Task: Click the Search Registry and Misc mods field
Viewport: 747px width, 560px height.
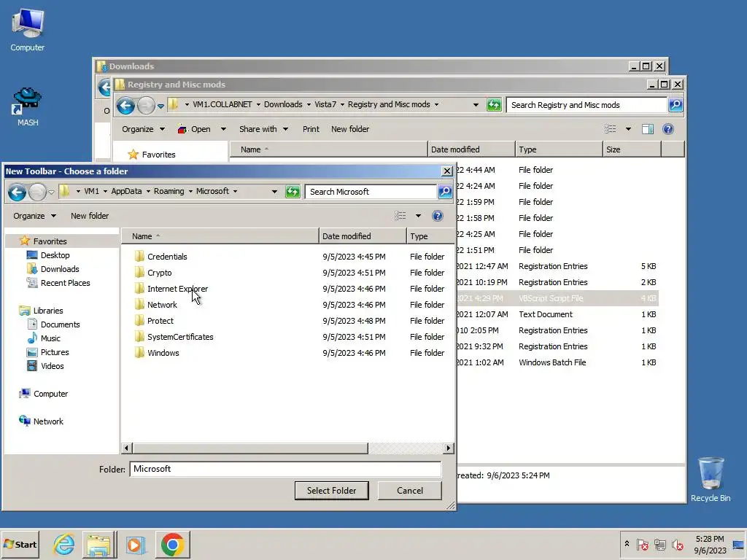Action: (586, 105)
